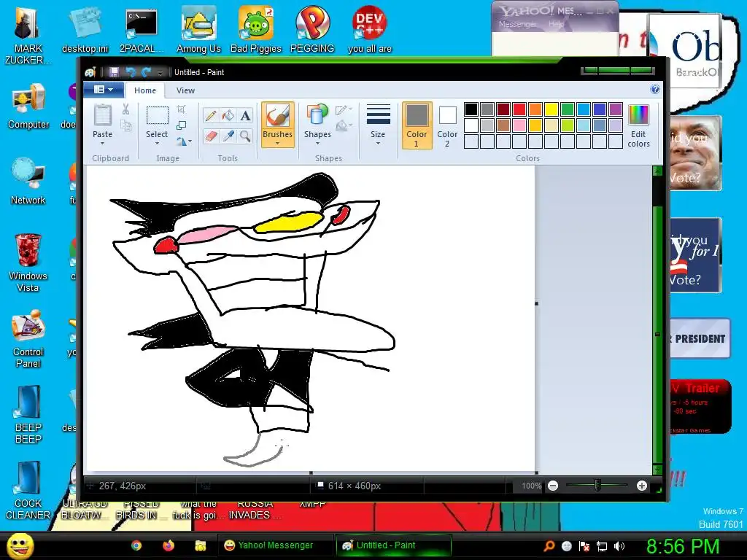Open the shape Fill dropdown
The width and height of the screenshot is (747, 560).
pos(344,125)
